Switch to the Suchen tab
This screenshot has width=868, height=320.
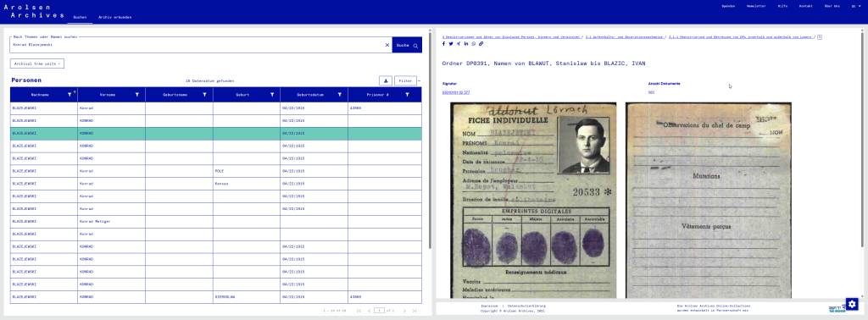point(80,17)
